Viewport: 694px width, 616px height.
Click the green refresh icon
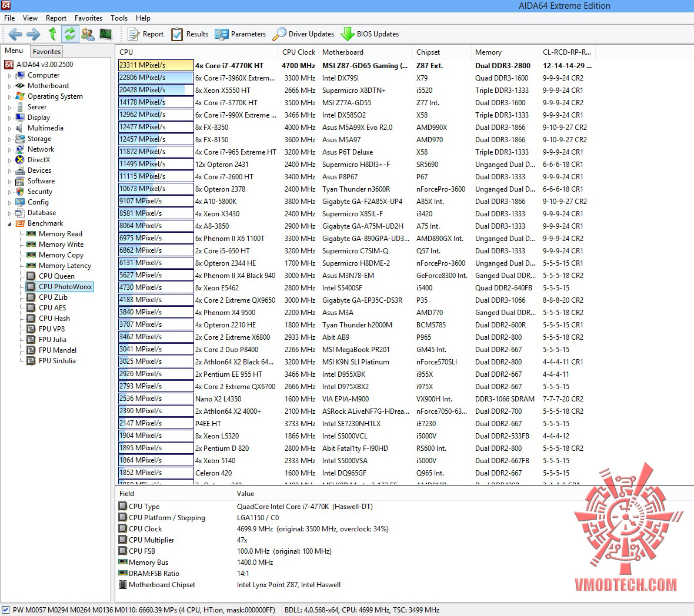pos(69,34)
